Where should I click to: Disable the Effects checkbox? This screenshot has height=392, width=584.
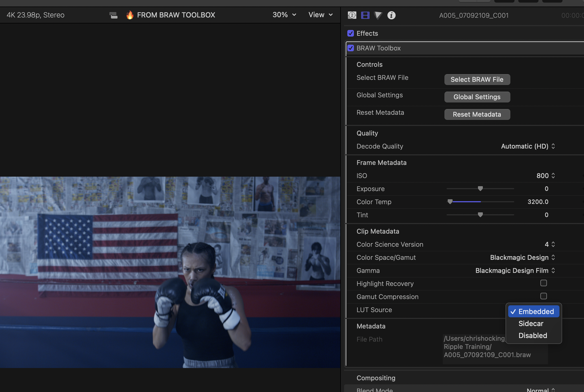point(351,33)
